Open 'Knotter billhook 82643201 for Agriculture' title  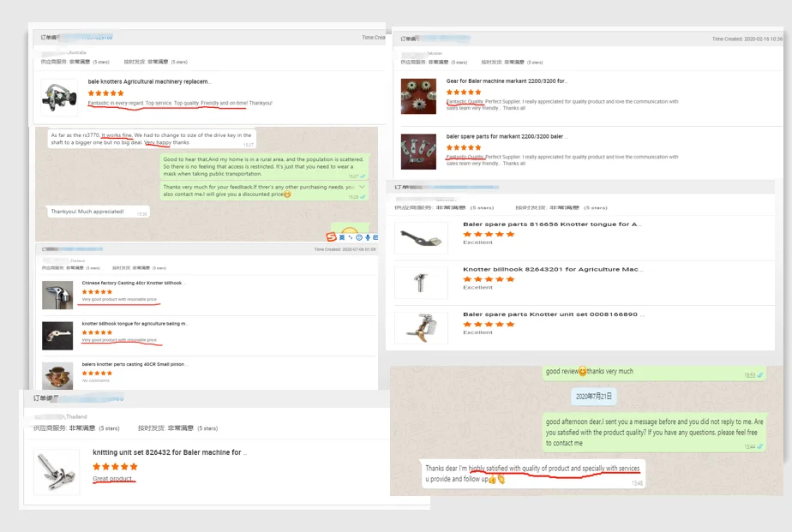tap(553, 269)
